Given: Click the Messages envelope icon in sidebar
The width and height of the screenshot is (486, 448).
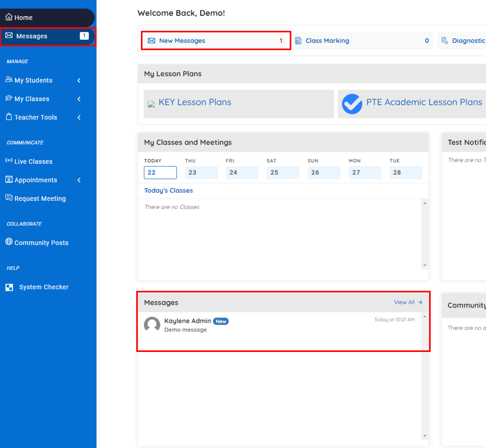Looking at the screenshot, I should pos(9,36).
